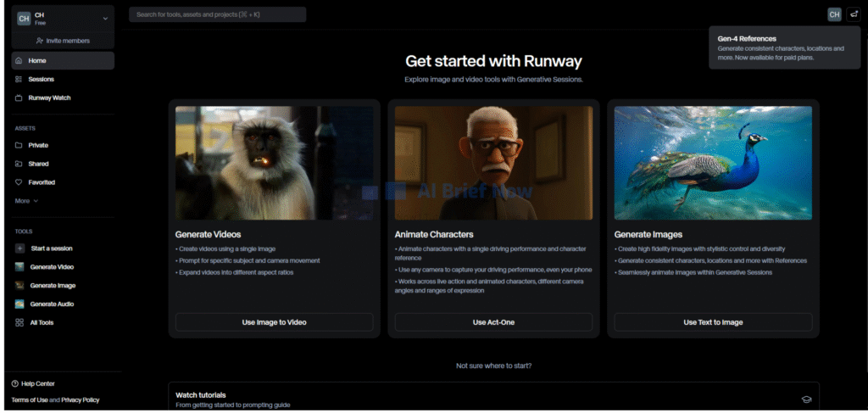Click the Favorited heart icon

[19, 182]
